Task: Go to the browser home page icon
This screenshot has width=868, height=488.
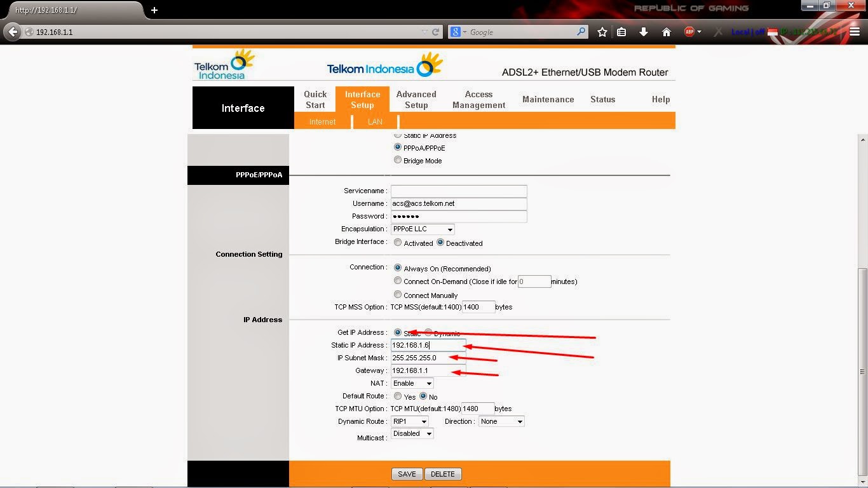Action: pos(667,32)
